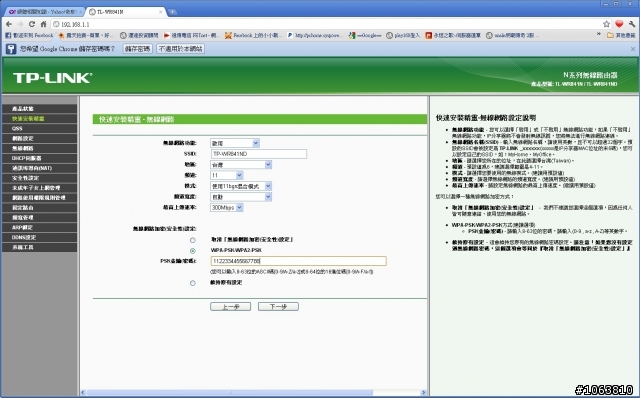640x398 pixels.
Task: Click the Save Password button
Action: pyautogui.click(x=138, y=49)
